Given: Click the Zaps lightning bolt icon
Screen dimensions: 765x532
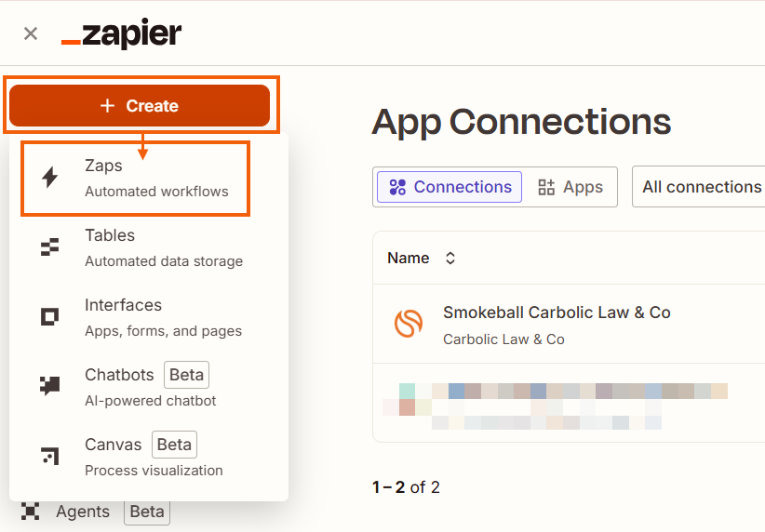Looking at the screenshot, I should (x=49, y=177).
